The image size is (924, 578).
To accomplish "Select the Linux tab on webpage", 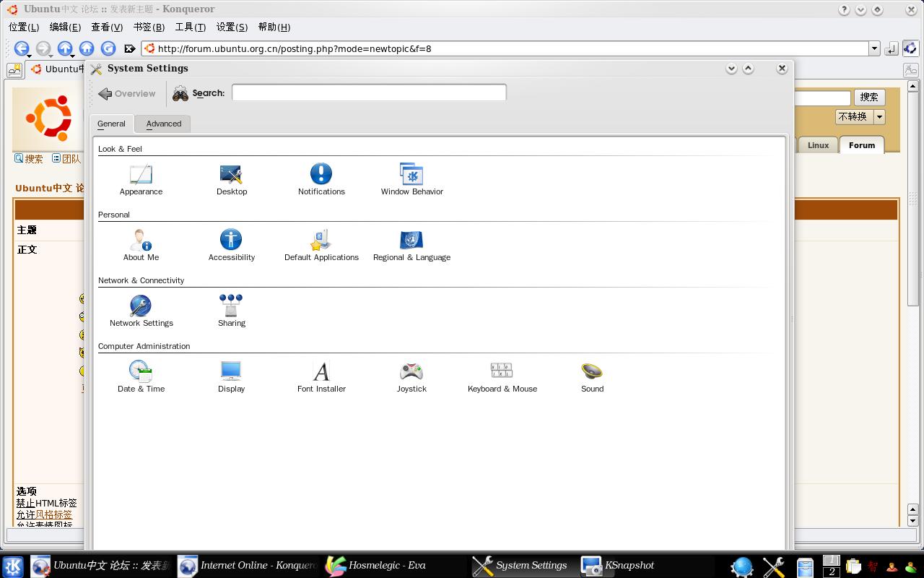I will click(818, 145).
